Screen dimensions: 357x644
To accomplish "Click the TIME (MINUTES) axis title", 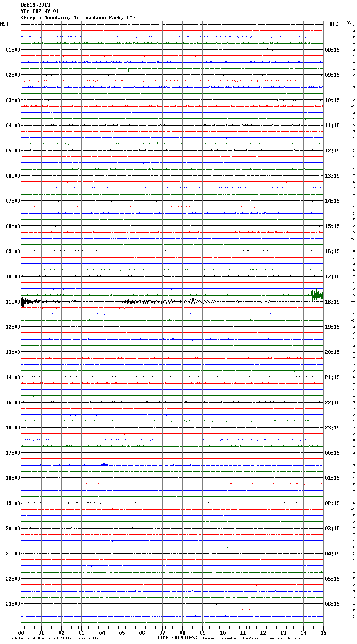I will coord(177,638).
